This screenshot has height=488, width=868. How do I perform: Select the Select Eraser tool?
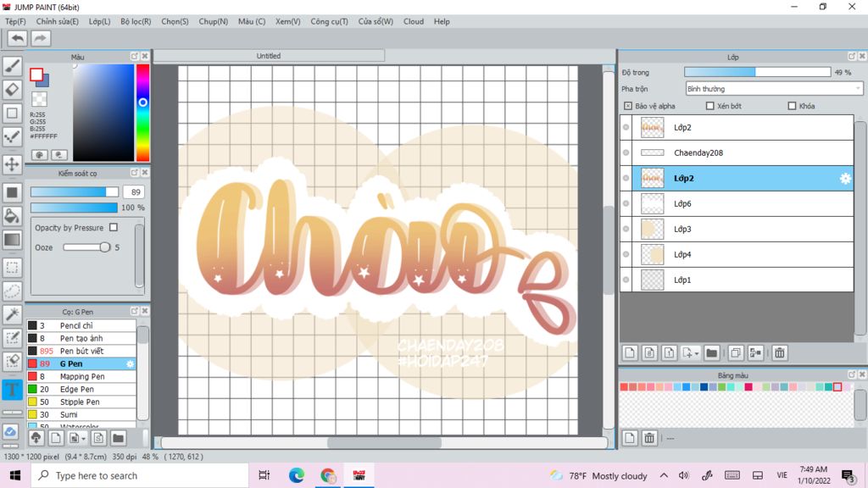[12, 361]
